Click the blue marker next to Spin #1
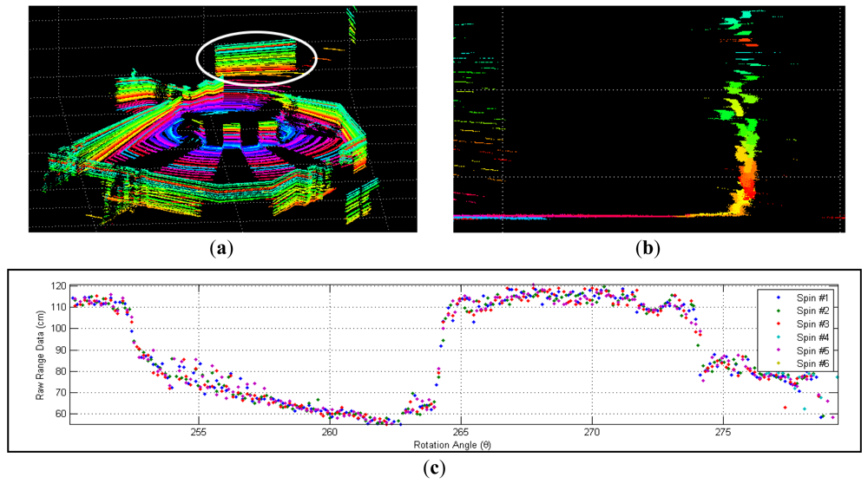Image resolution: width=868 pixels, height=484 pixels. pos(779,298)
